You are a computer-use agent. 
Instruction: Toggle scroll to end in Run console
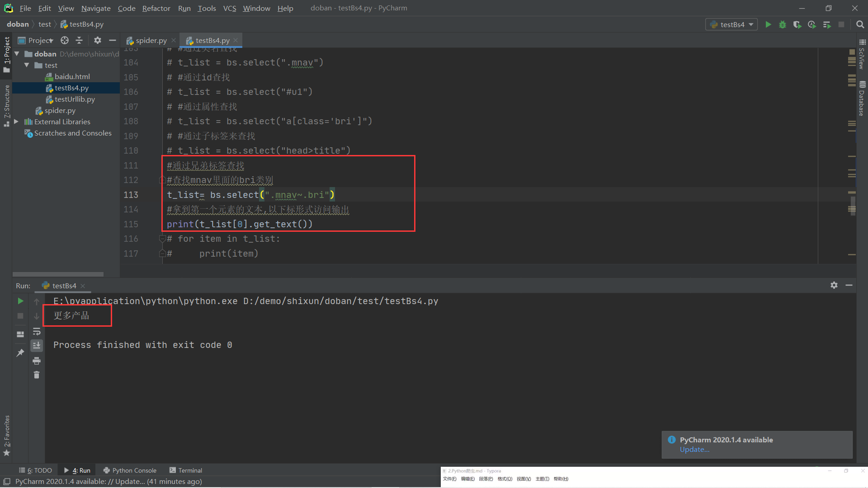click(37, 346)
